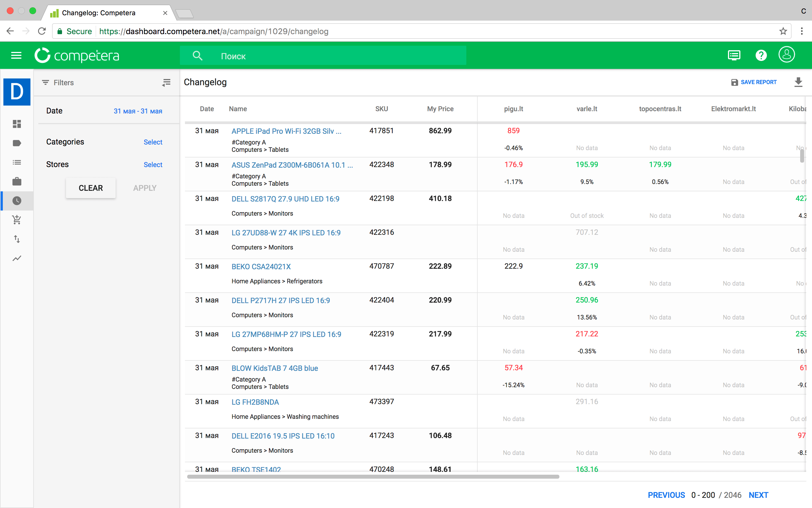Open the messages chat icon
The width and height of the screenshot is (812, 508).
click(734, 55)
